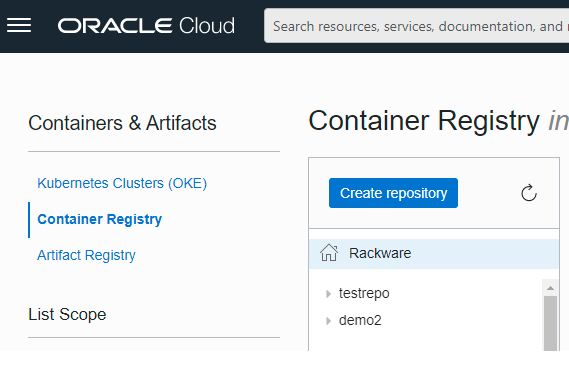This screenshot has height=370, width=569.
Task: Expand the testrepo repository
Action: pyautogui.click(x=328, y=293)
